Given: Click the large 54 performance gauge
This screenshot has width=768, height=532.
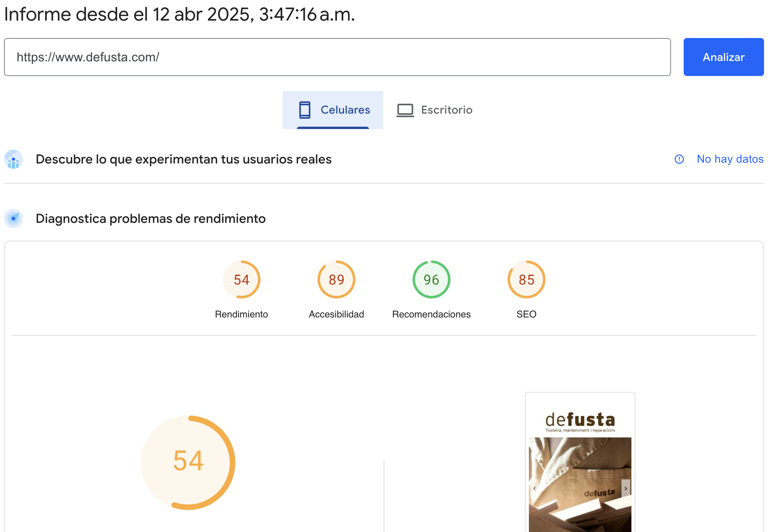Looking at the screenshot, I should coord(188,462).
